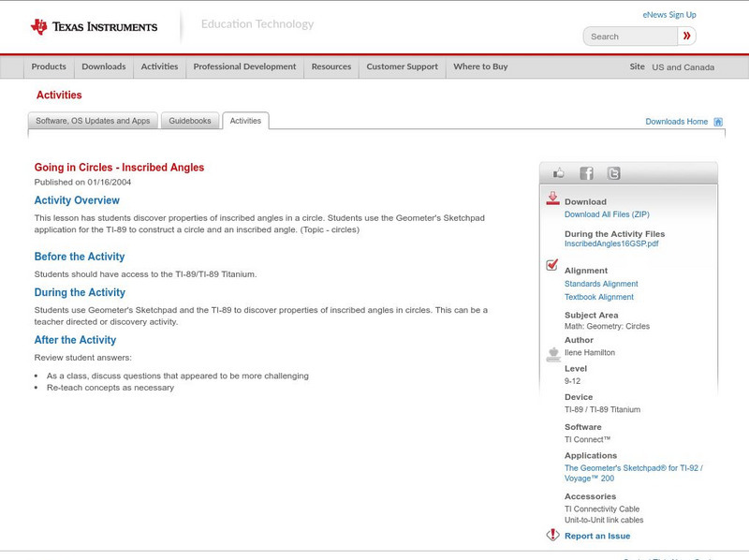The width and height of the screenshot is (749, 560).
Task: Click the red download arrow icon
Action: point(552,199)
